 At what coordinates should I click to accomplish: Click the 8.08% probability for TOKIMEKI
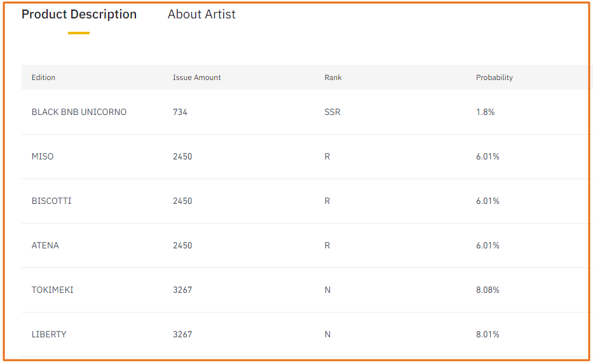pos(487,290)
